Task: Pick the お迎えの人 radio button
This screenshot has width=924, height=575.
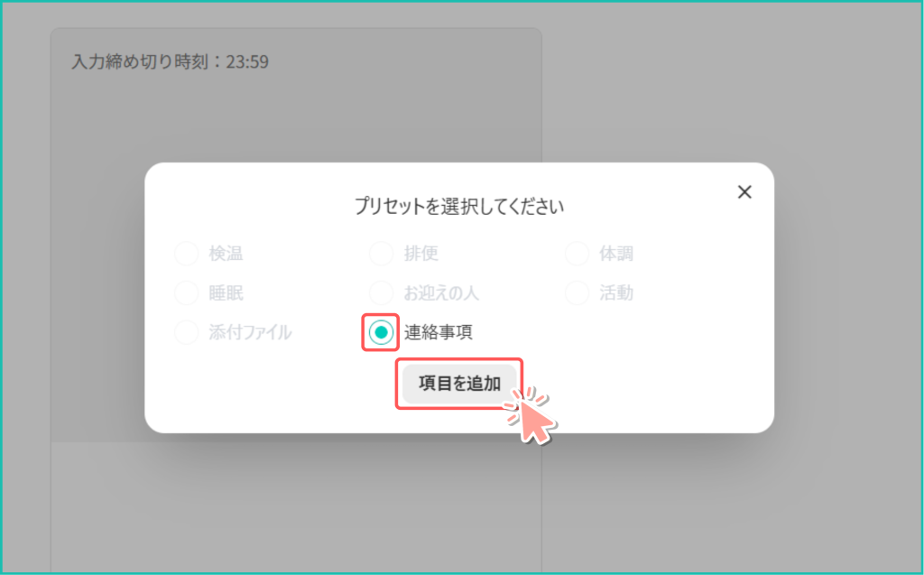Action: (x=381, y=292)
